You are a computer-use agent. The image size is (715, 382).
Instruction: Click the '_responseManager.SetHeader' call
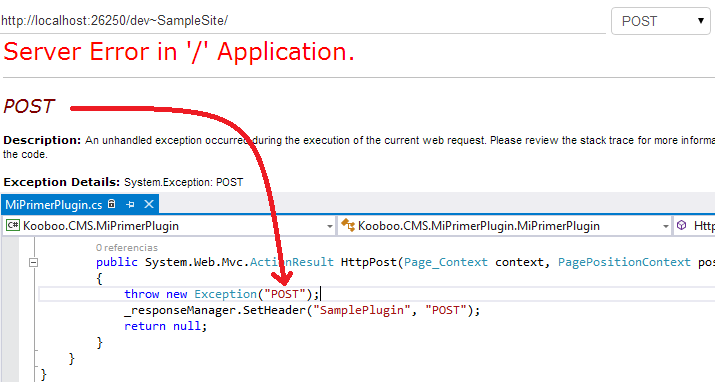[215, 310]
